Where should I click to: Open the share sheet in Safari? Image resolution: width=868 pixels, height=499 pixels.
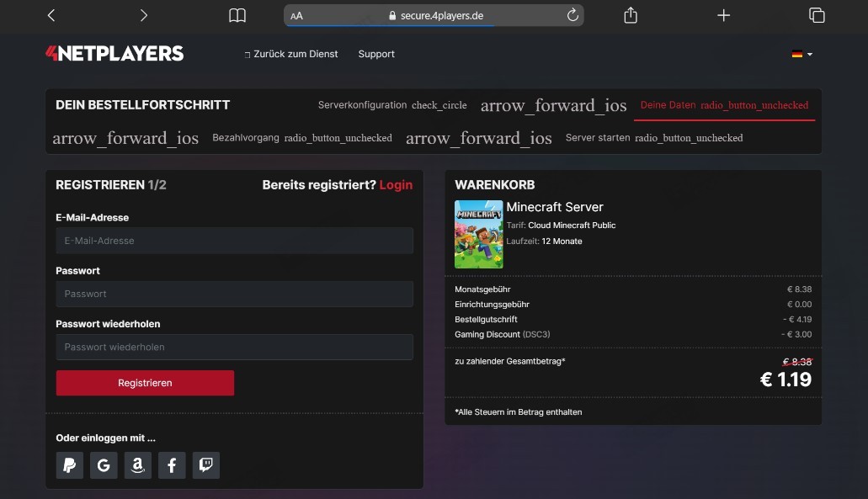630,14
